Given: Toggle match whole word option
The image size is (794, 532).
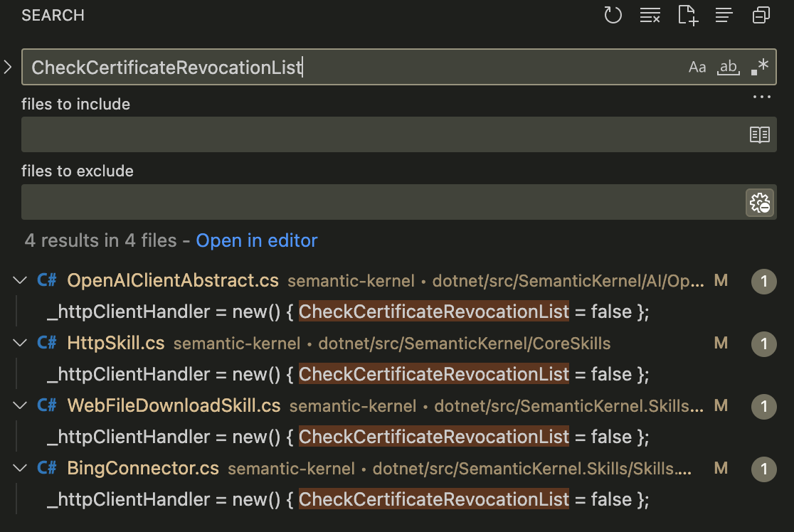Looking at the screenshot, I should [728, 67].
